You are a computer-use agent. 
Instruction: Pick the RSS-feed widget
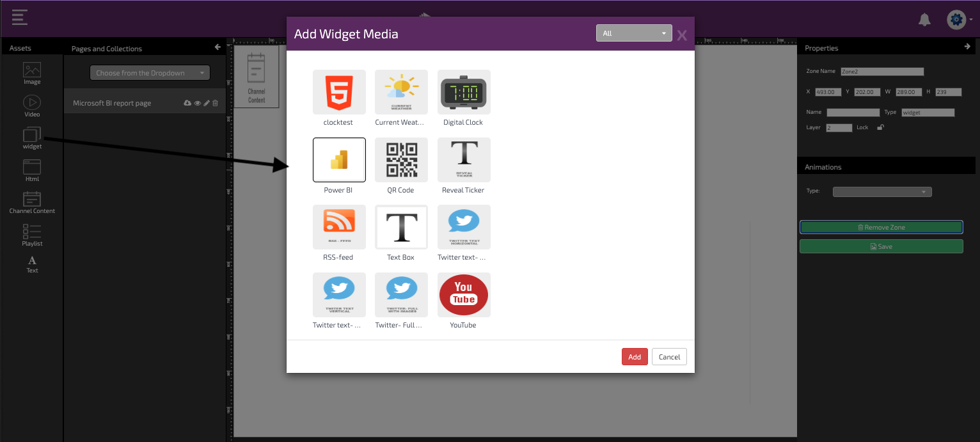[339, 227]
